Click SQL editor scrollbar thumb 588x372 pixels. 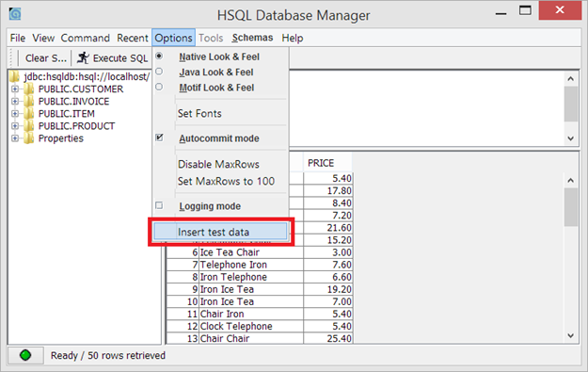point(571,104)
